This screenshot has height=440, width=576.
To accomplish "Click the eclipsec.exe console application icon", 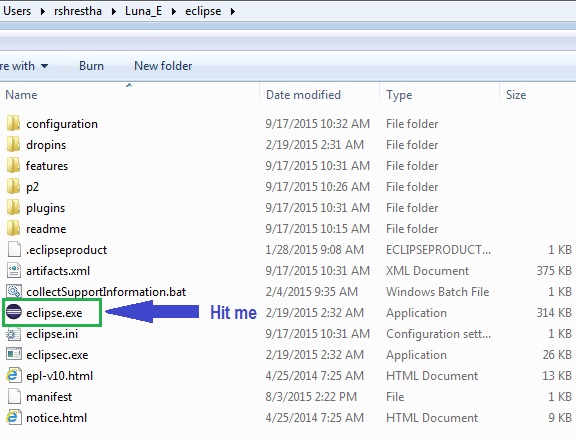I will click(14, 354).
